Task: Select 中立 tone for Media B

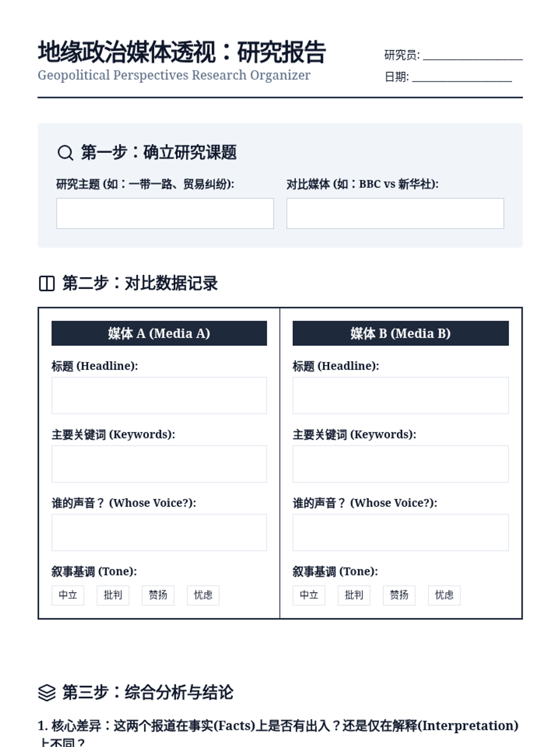Action: click(309, 595)
